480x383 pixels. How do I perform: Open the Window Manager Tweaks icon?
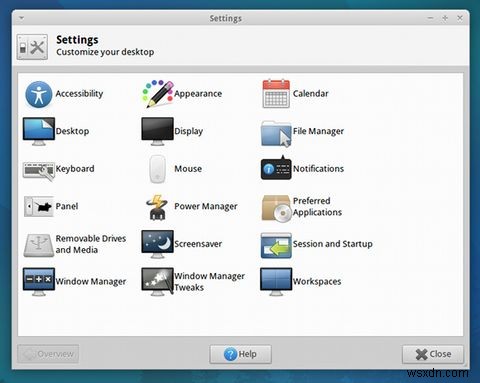tap(157, 282)
